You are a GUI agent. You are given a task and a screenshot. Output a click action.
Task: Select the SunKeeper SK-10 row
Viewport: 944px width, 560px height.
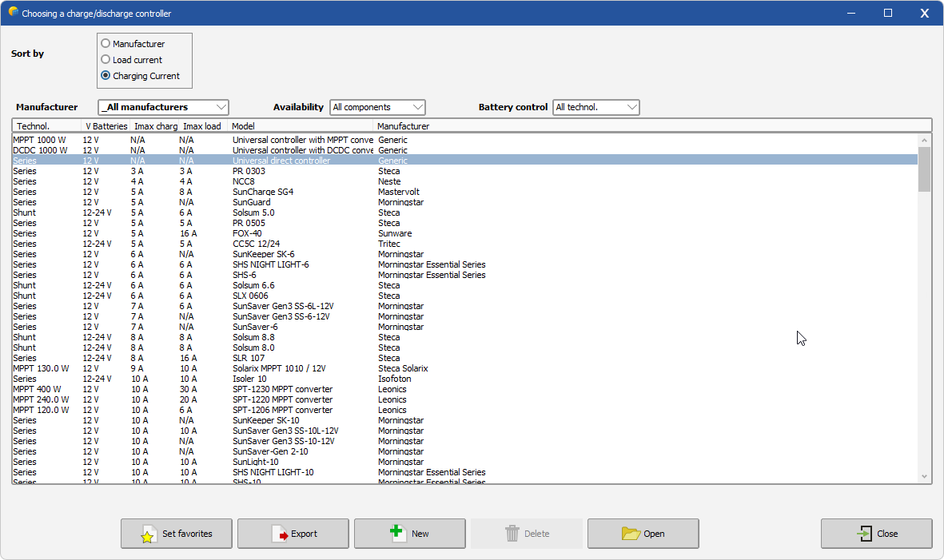point(464,420)
